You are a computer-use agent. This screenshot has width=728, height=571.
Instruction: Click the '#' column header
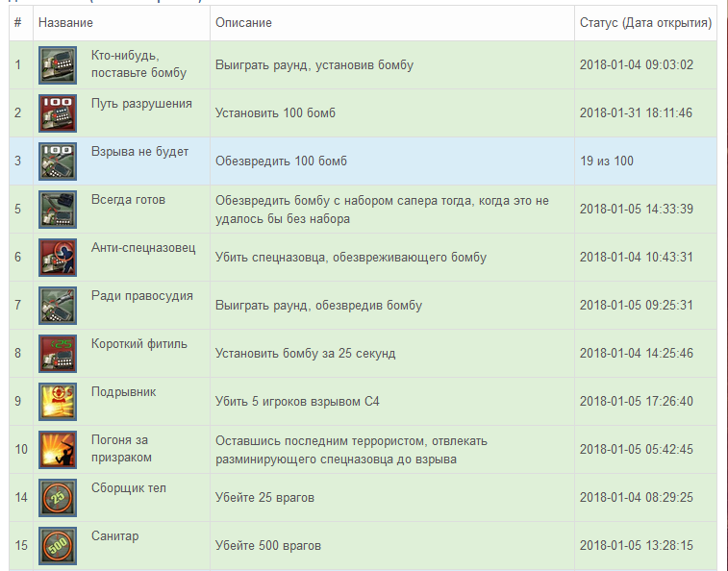(x=18, y=22)
